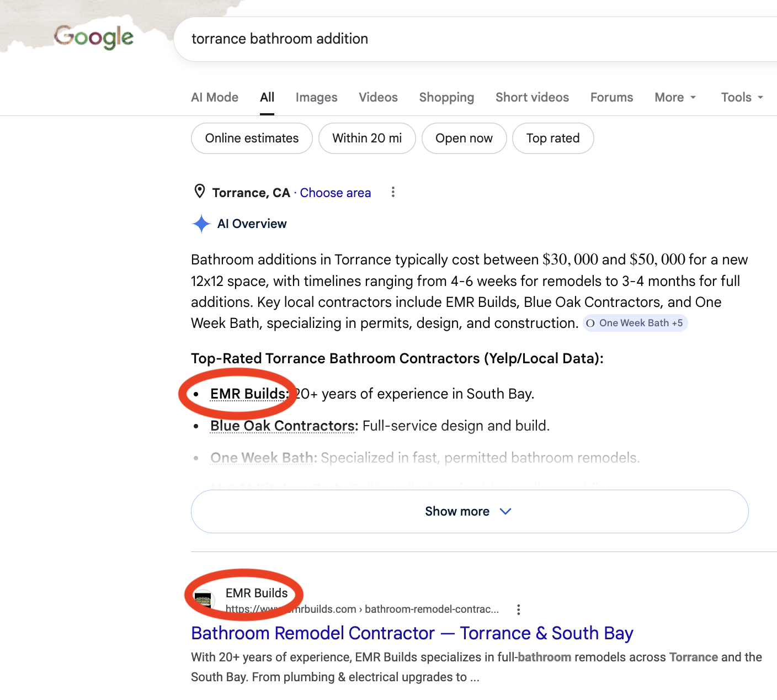The image size is (777, 700).
Task: Open Short videos tab
Action: click(532, 97)
